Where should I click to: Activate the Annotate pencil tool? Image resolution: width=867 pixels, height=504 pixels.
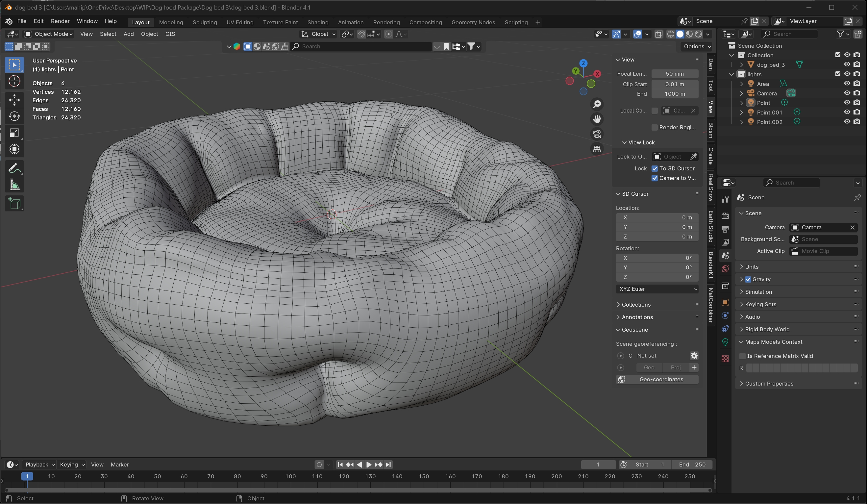coord(14,168)
